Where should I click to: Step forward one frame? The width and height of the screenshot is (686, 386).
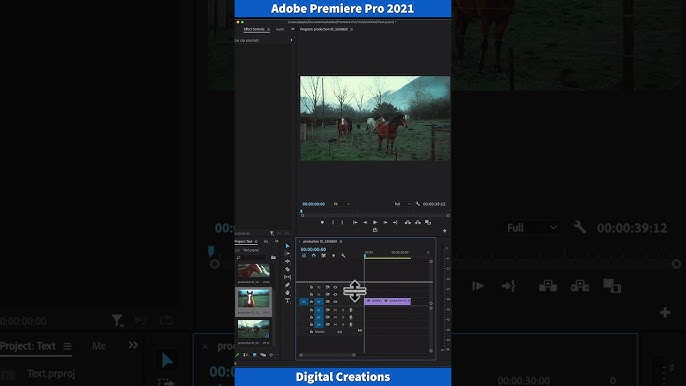click(x=385, y=222)
